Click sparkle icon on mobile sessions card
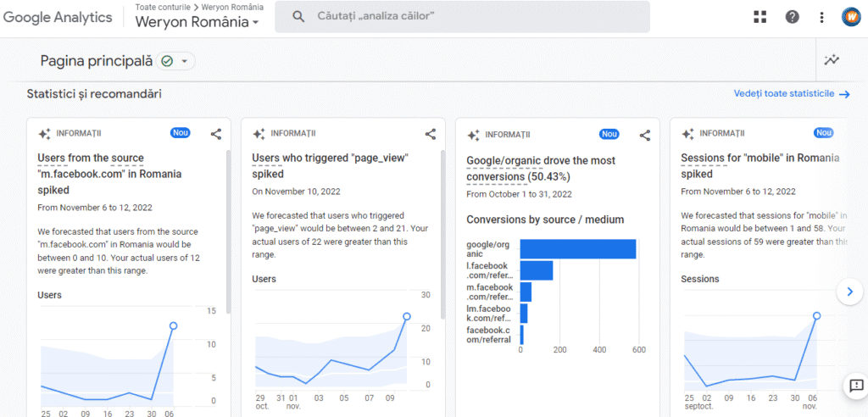The width and height of the screenshot is (868, 417). pos(687,134)
